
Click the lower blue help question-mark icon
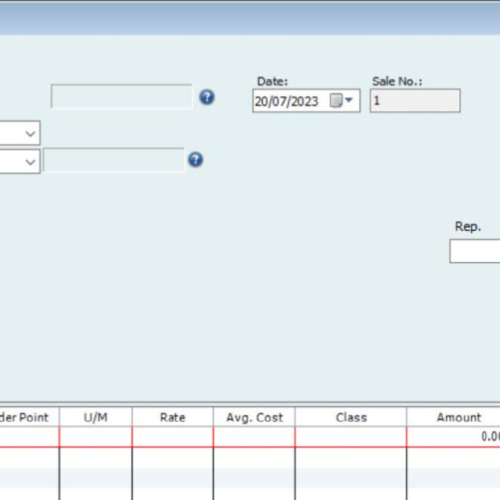click(195, 160)
